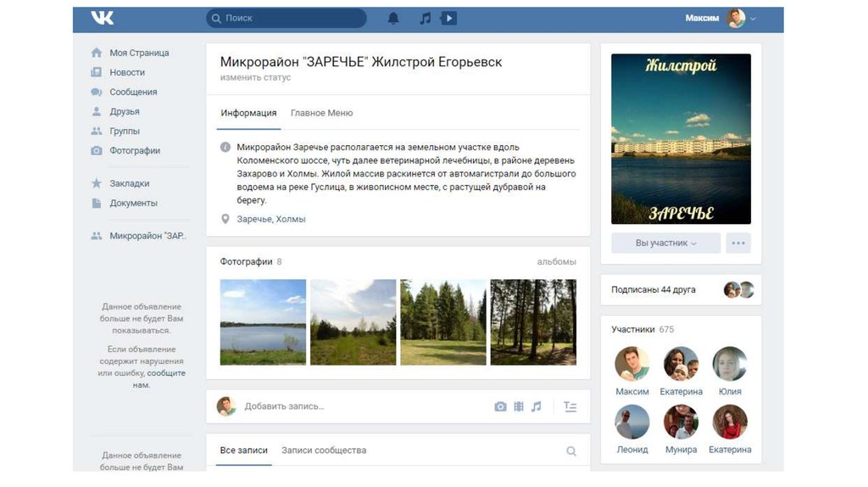This screenshot has width=868, height=487.
Task: Search wall posts with magnifier icon
Action: [571, 451]
